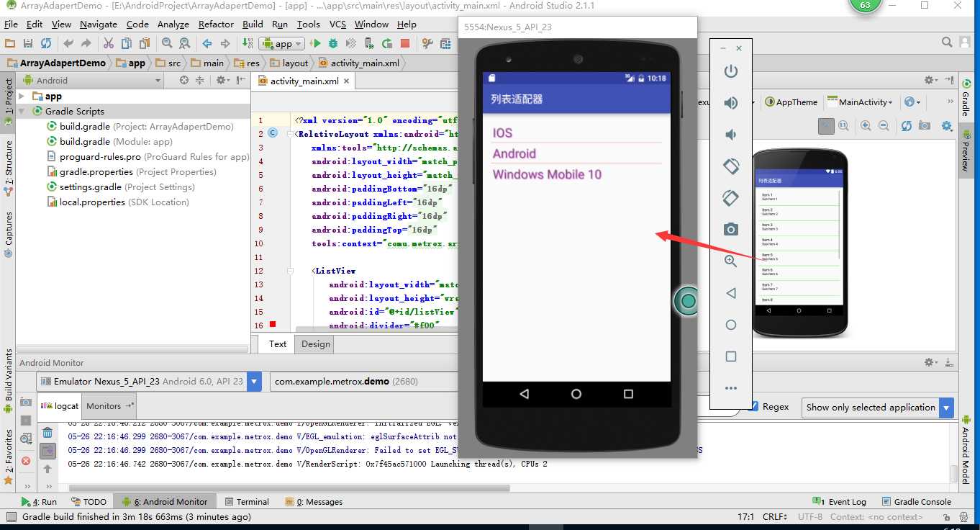980x530 pixels.
Task: Collapse the Gradle Scripts tree node
Action: coord(22,111)
